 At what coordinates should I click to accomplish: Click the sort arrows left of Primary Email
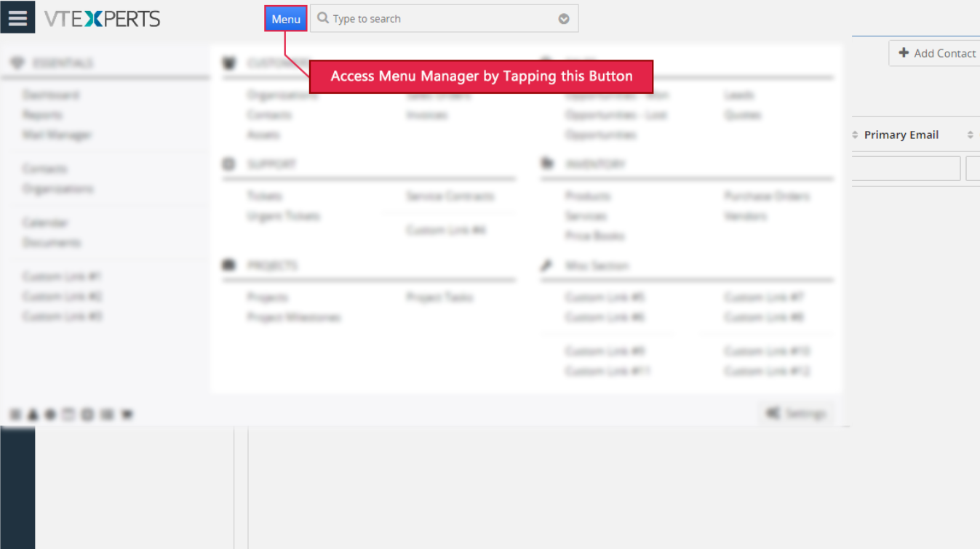pos(855,135)
